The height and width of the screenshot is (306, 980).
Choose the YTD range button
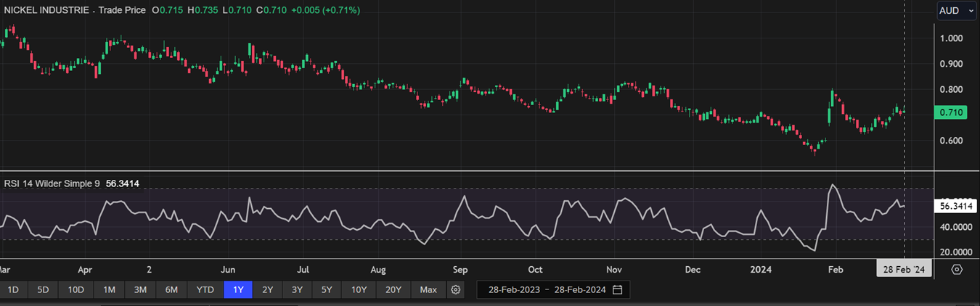pos(205,290)
